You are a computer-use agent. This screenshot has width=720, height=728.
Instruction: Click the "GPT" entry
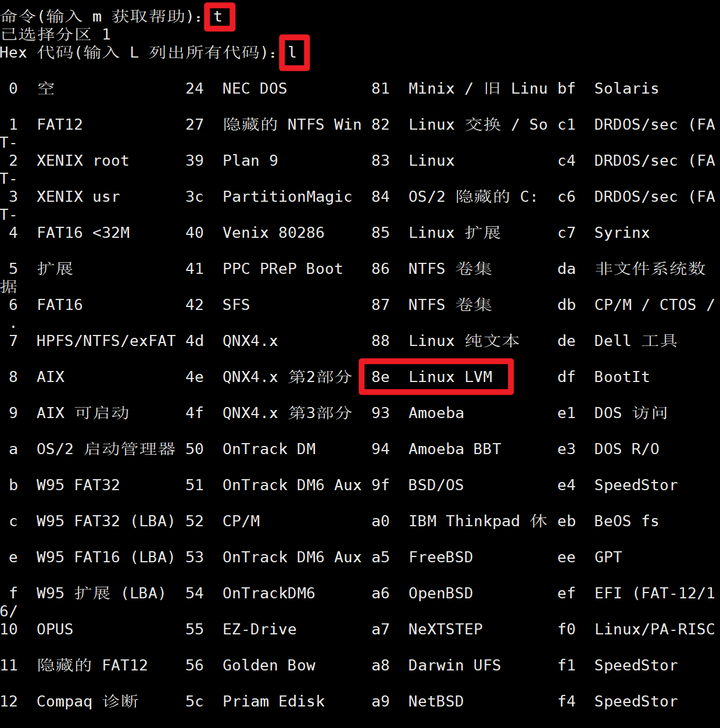tap(608, 557)
